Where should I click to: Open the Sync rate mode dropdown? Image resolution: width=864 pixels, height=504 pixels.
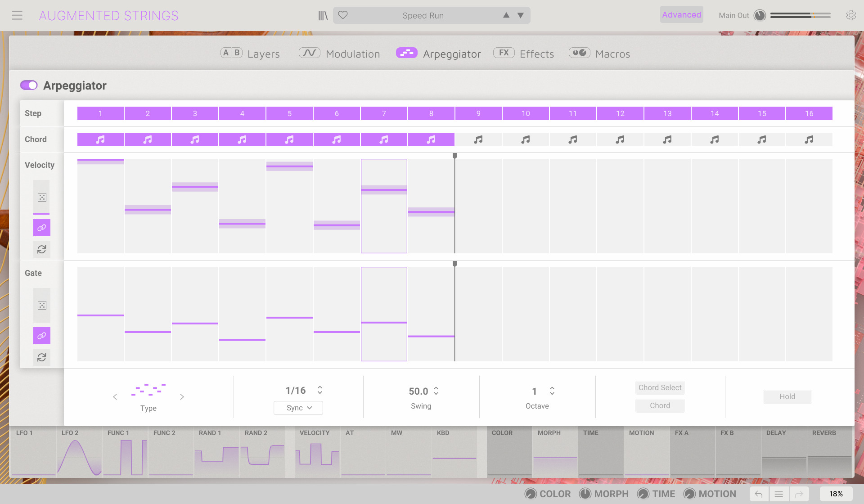point(298,408)
